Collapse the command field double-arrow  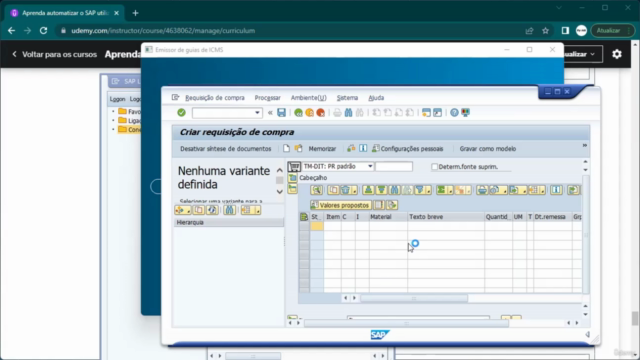point(270,113)
